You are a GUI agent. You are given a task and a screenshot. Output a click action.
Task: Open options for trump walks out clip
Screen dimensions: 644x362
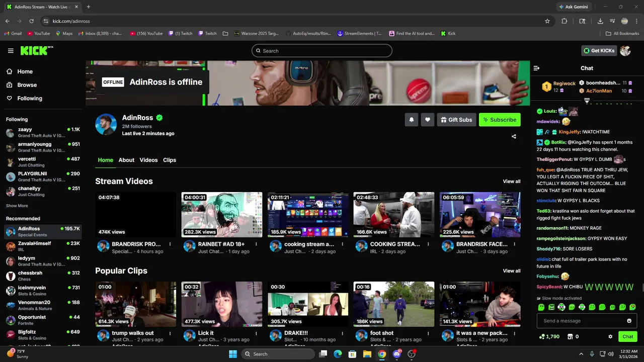point(170,333)
